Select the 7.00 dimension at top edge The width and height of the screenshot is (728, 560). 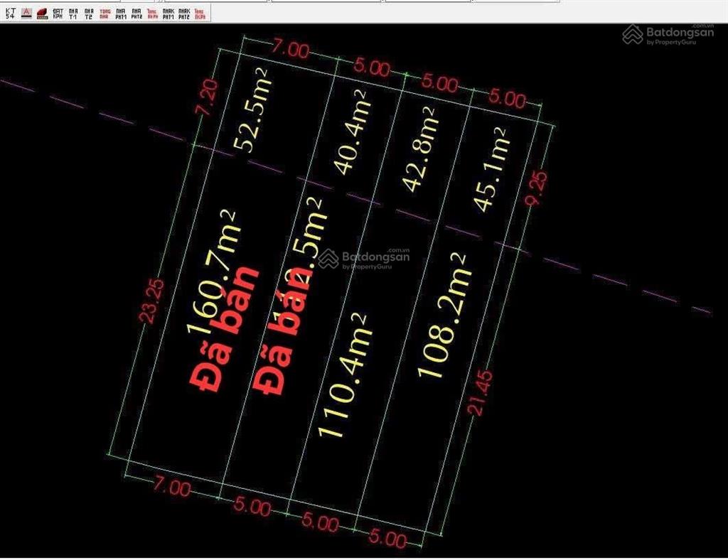[291, 48]
